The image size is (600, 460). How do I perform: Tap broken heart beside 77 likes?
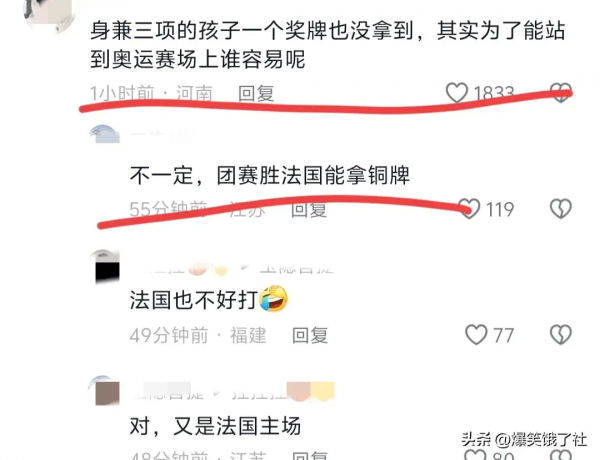coord(561,334)
